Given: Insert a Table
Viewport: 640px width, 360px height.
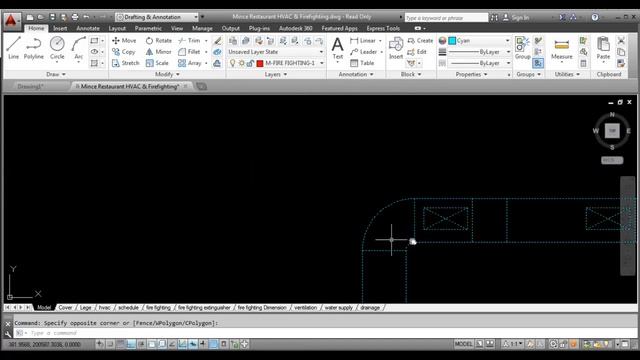Looking at the screenshot, I should click(x=362, y=63).
